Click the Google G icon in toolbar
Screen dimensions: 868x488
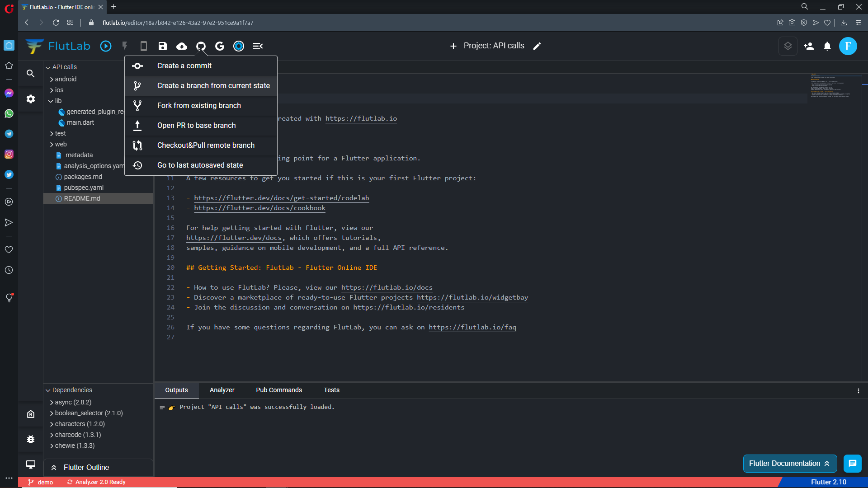(220, 46)
